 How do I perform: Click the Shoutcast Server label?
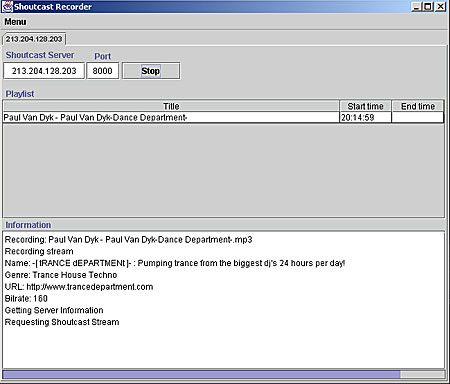click(40, 55)
